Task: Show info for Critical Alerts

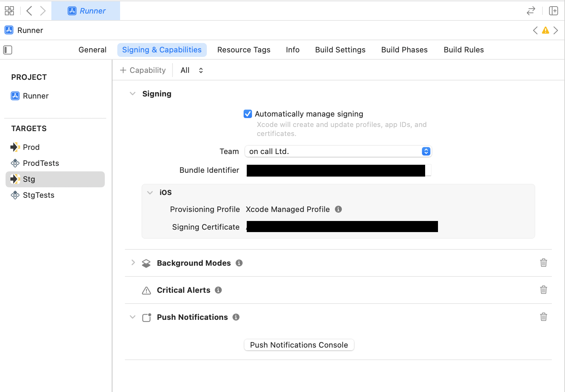Action: tap(218, 290)
